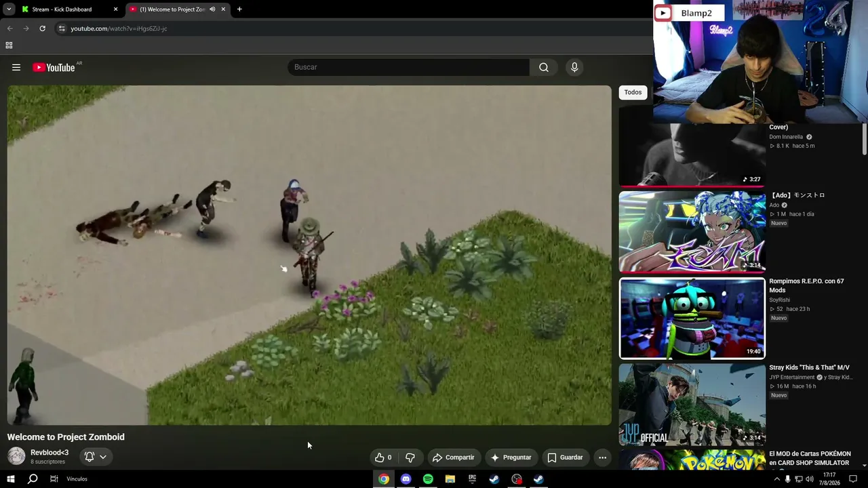This screenshot has height=488, width=868.
Task: Open the Dom Innarella cover video thumbnail
Action: [692, 155]
